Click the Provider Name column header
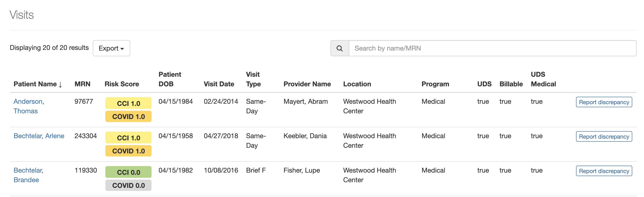644x197 pixels. [307, 84]
